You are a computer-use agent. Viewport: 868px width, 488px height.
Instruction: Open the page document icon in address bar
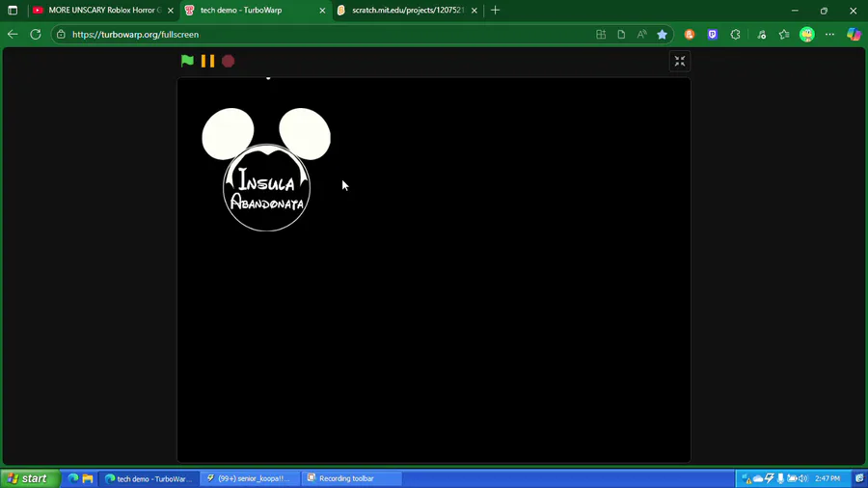(621, 35)
